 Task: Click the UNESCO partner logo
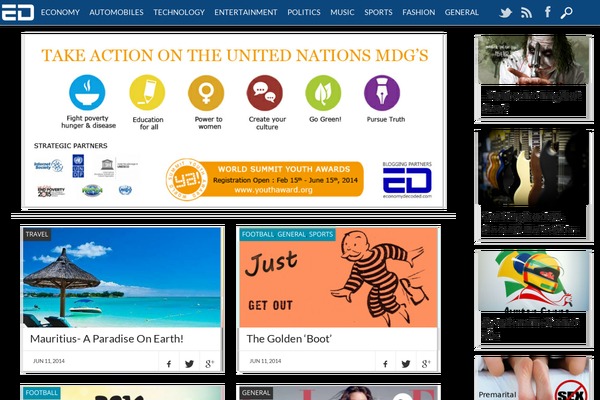tap(115, 167)
